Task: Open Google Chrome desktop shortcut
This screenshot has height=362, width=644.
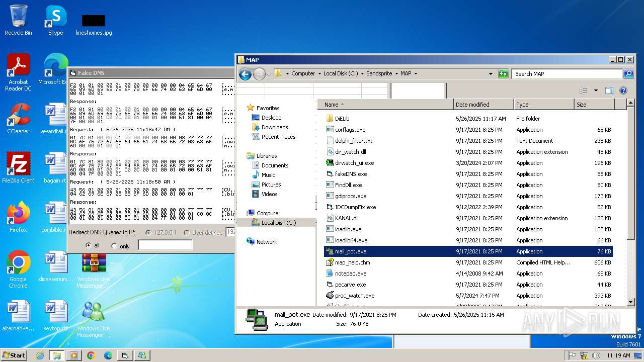Action: (18, 269)
